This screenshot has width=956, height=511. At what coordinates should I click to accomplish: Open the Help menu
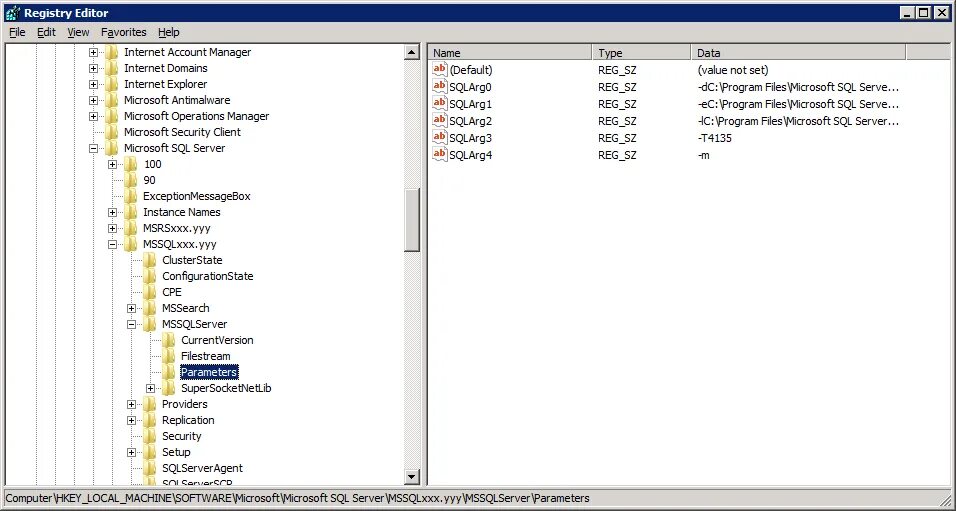coord(168,32)
